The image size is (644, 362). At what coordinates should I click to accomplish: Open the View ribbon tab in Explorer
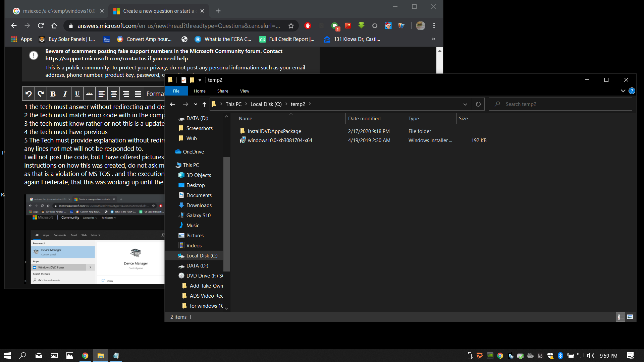click(x=245, y=91)
